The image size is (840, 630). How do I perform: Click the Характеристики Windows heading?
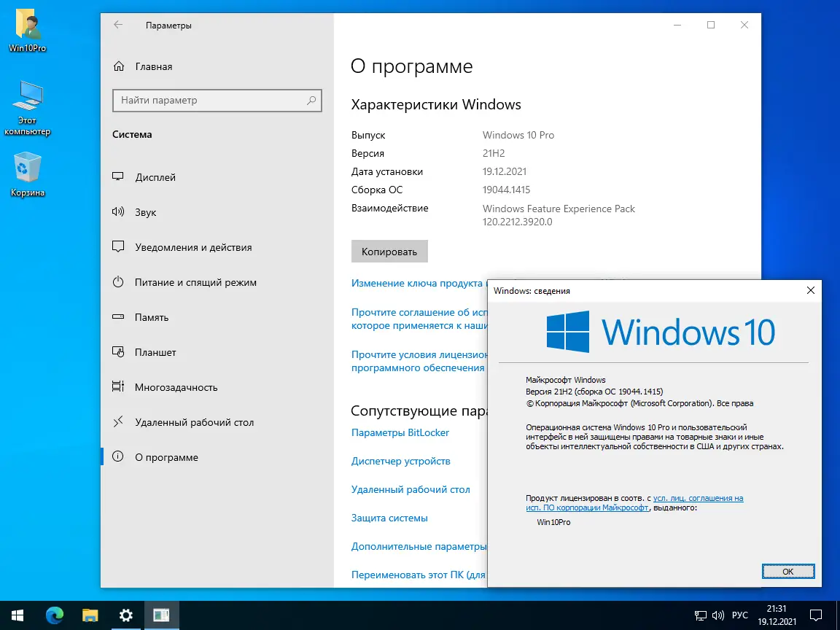click(x=436, y=104)
